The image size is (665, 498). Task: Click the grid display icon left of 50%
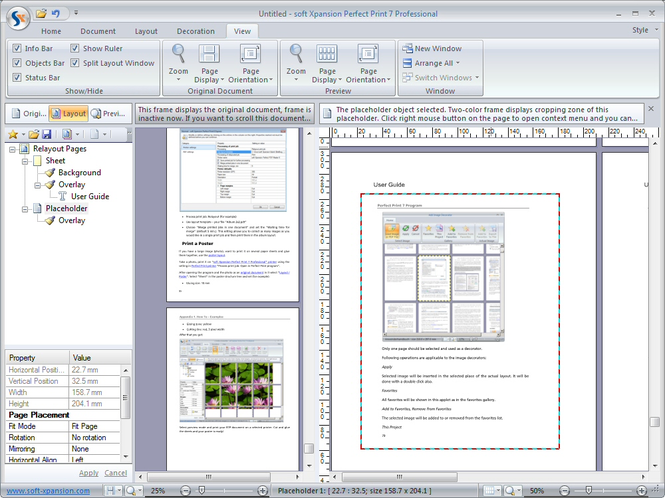[489, 490]
